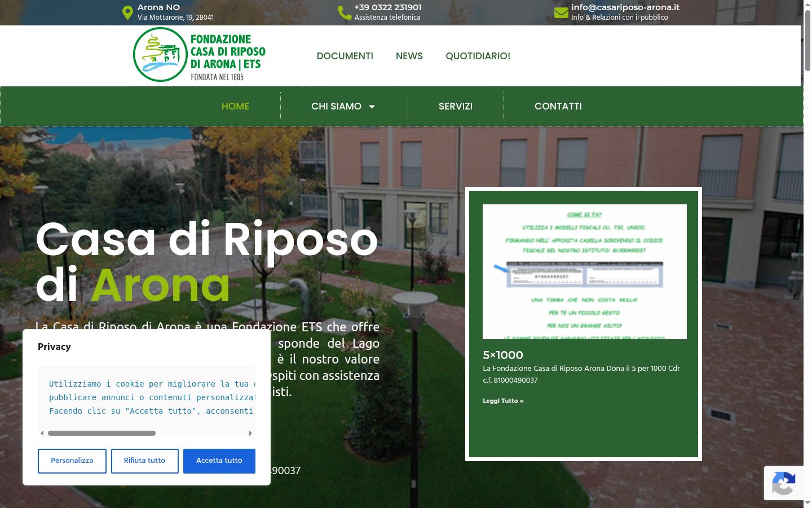Open the Fondazione Casa di Riposo logo
The image size is (812, 508).
click(200, 55)
